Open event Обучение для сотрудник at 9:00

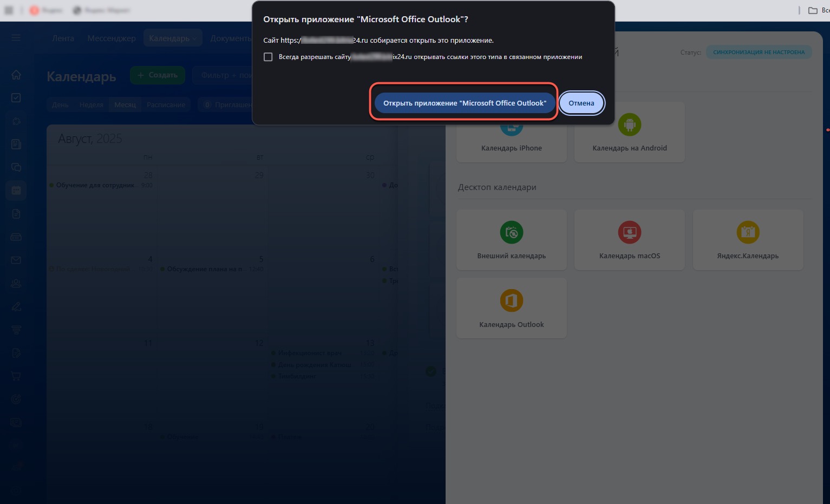[x=101, y=185]
